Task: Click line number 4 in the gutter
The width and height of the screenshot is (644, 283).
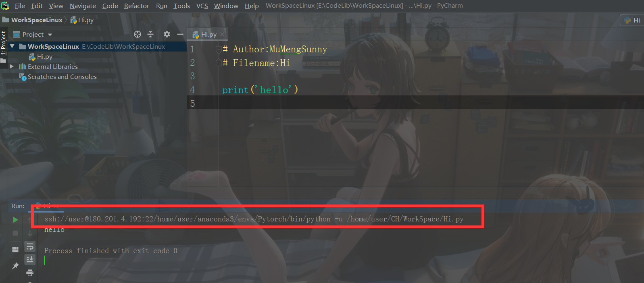Action: tap(192, 89)
